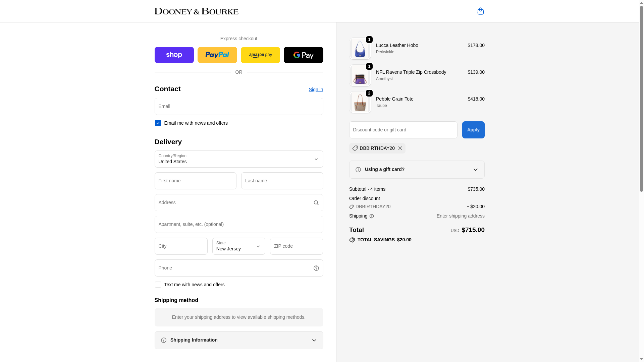Screen dimensions: 644x362
Task: Pay with Google Pay express button
Action: [x=303, y=55]
